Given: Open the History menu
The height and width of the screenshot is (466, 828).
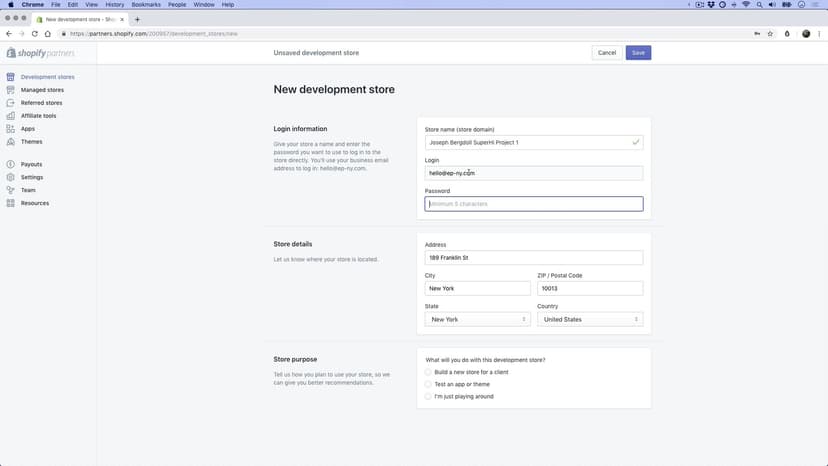Looking at the screenshot, I should pyautogui.click(x=115, y=5).
